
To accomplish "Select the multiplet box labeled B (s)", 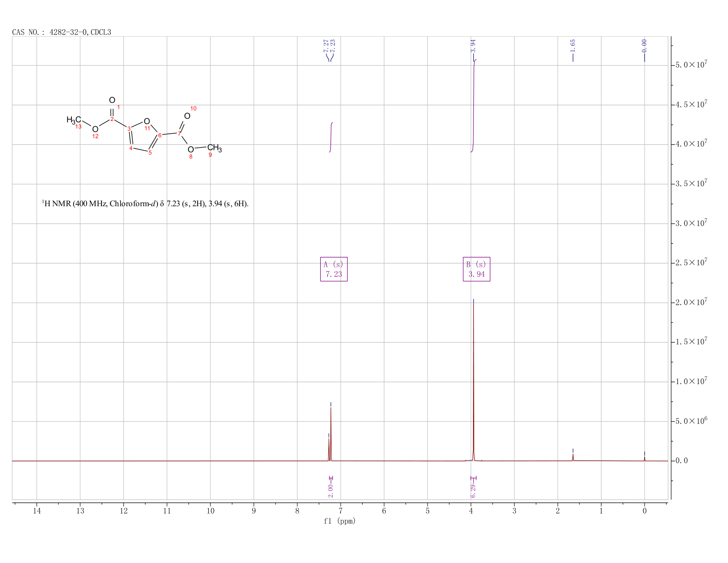I will coord(477,269).
